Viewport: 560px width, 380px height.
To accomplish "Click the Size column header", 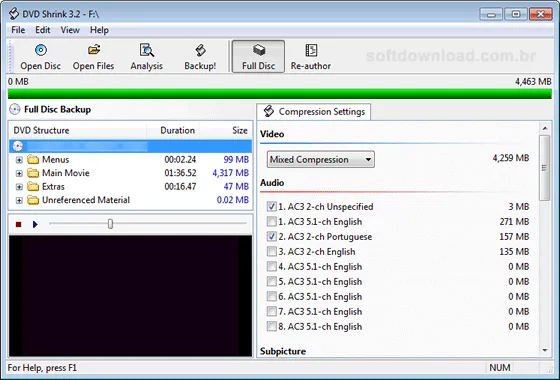I will pos(225,130).
